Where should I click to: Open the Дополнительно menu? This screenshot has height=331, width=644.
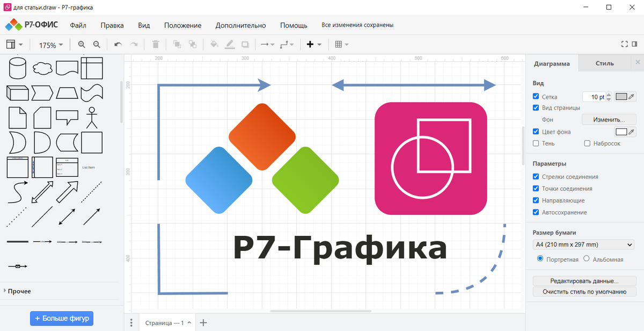point(241,25)
